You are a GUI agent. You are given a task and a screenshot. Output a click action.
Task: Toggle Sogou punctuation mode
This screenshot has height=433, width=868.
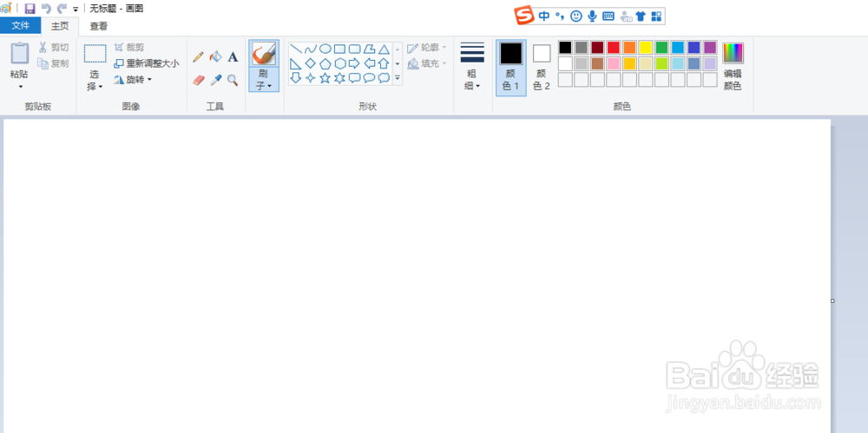pos(560,16)
